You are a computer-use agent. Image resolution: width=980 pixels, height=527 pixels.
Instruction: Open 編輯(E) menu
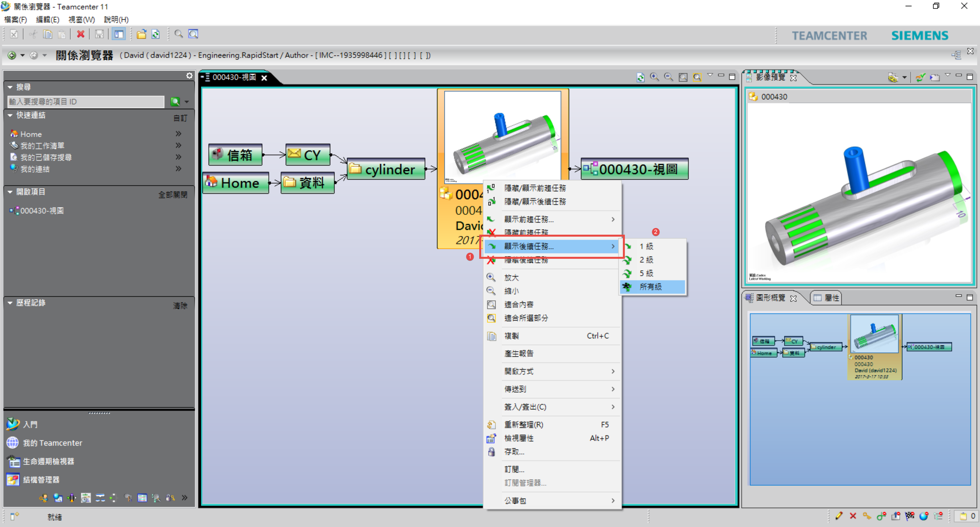pos(48,19)
